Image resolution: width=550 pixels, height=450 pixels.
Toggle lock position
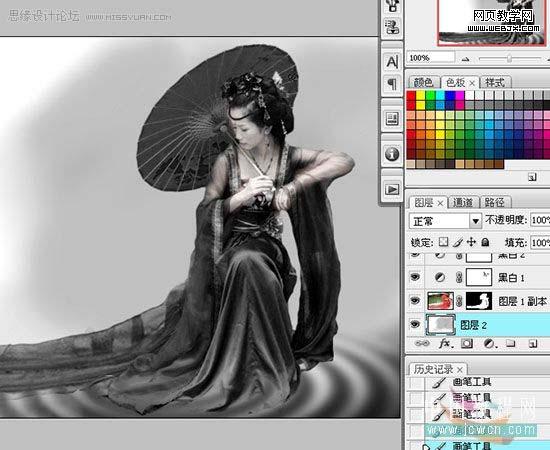point(471,242)
